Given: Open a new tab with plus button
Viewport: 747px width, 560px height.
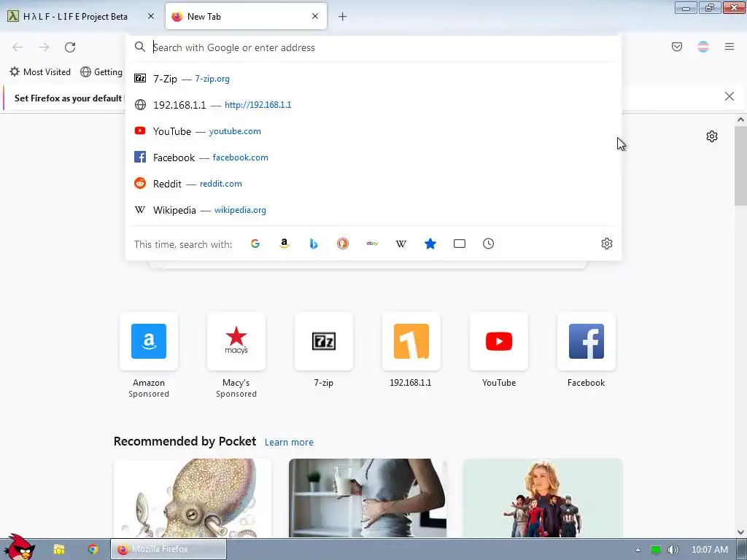Looking at the screenshot, I should click(x=343, y=17).
